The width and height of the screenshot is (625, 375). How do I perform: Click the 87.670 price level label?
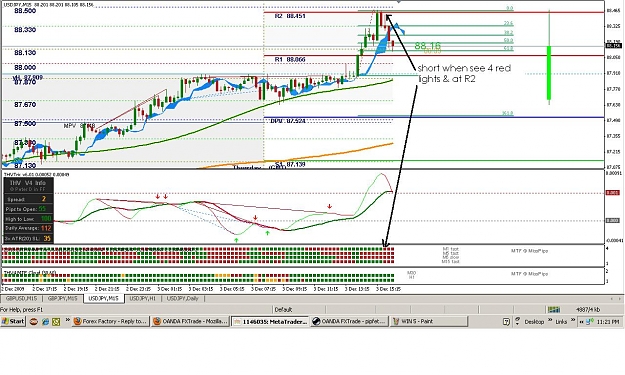point(25,105)
